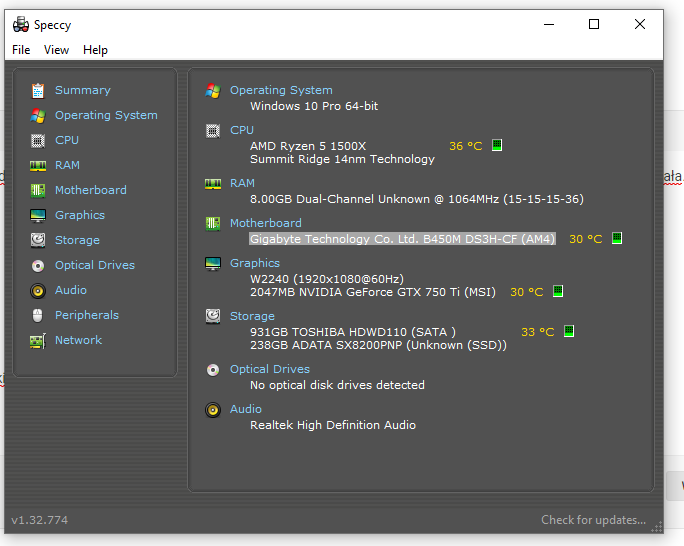
Task: Click the Storage hard drive icon in sidebar
Action: 38,240
